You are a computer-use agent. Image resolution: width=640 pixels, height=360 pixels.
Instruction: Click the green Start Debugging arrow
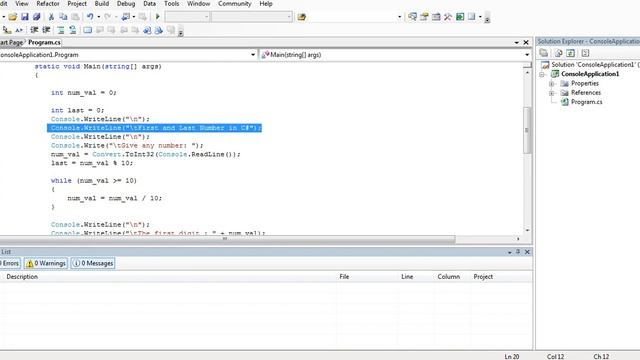point(158,17)
